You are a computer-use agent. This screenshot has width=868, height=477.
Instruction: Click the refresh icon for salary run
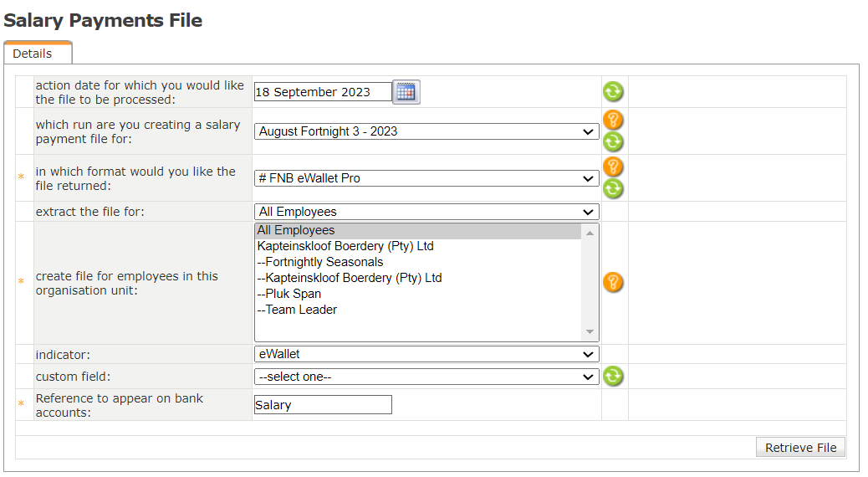tap(613, 141)
